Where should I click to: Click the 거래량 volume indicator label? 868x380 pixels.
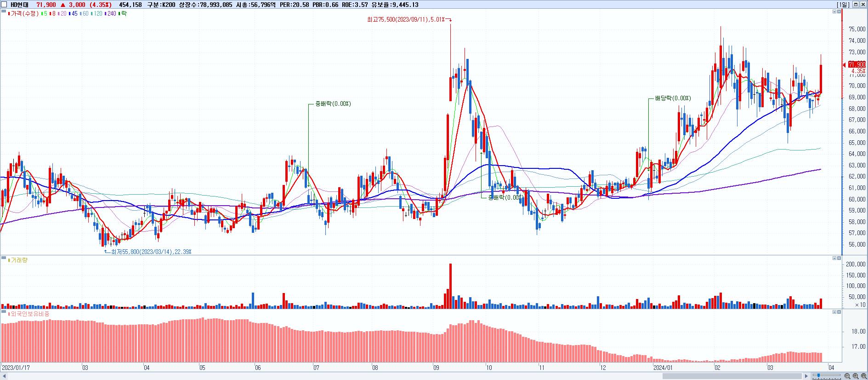pyautogui.click(x=18, y=260)
